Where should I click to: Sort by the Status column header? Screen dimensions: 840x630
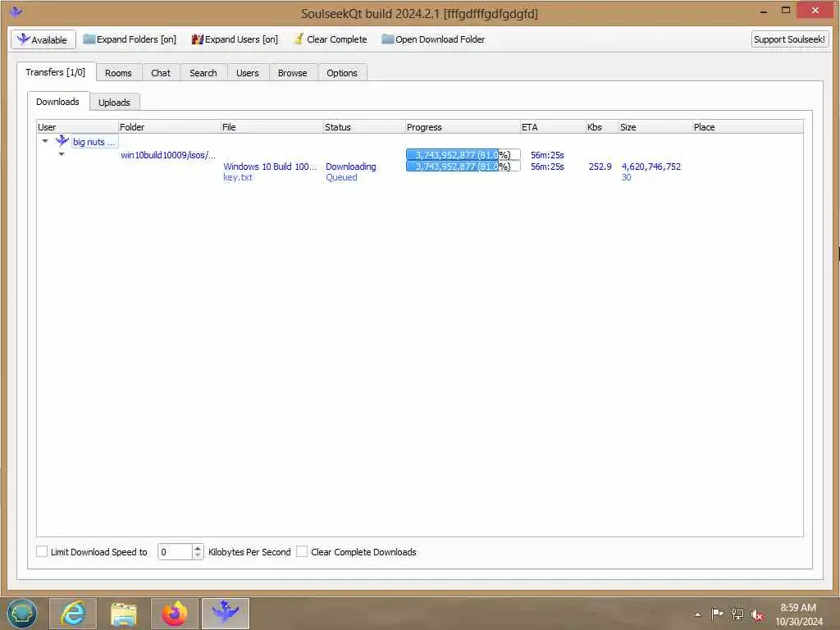363,127
